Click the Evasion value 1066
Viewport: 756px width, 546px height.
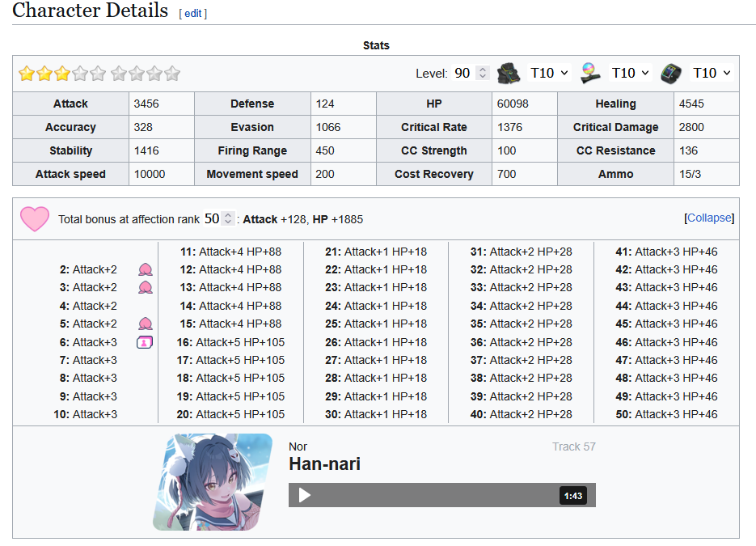[328, 127]
